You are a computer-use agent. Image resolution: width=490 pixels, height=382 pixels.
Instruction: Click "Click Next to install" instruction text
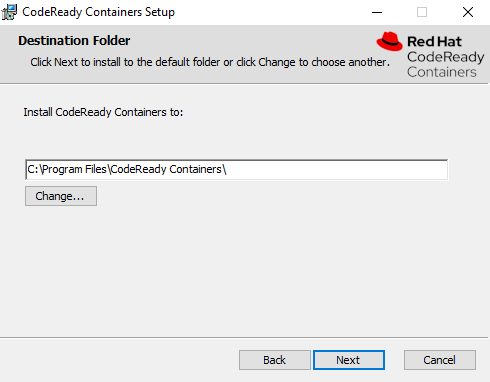pos(210,62)
